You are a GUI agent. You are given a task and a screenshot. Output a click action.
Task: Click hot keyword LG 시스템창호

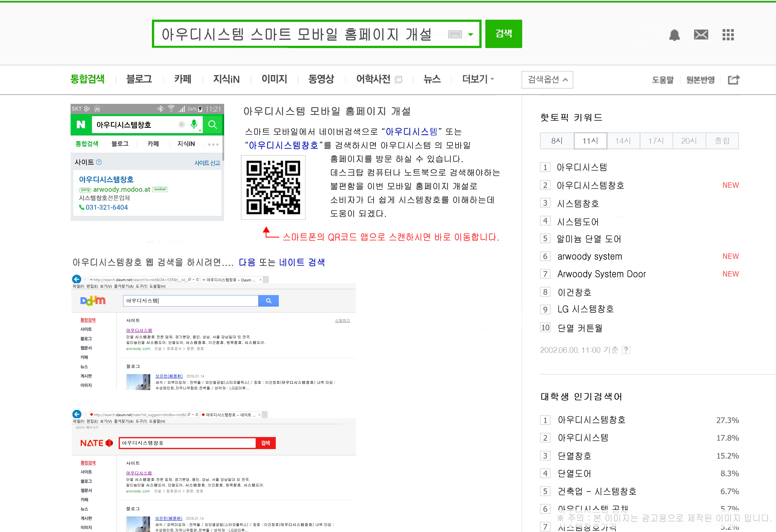point(586,309)
